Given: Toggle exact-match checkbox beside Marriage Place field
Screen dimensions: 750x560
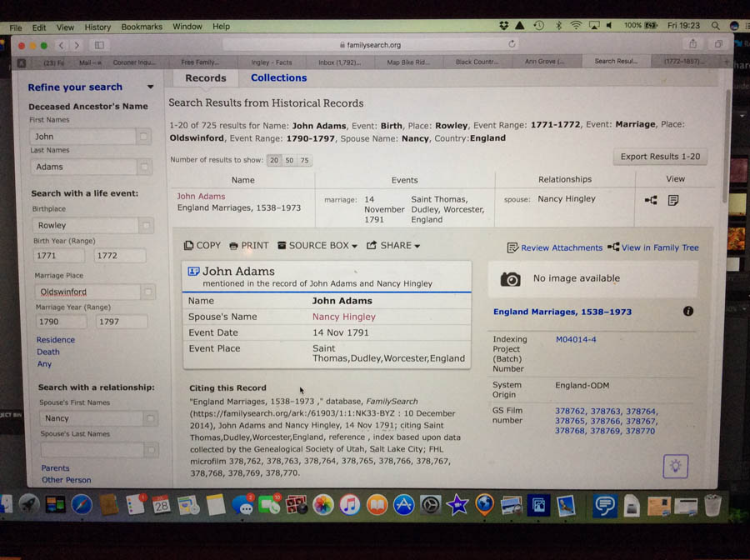Looking at the screenshot, I should coord(147,291).
